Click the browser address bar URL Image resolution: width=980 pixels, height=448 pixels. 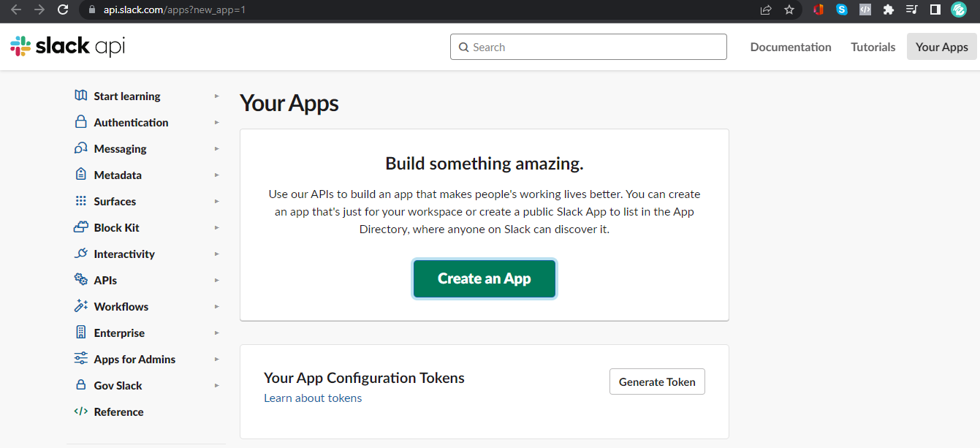175,10
